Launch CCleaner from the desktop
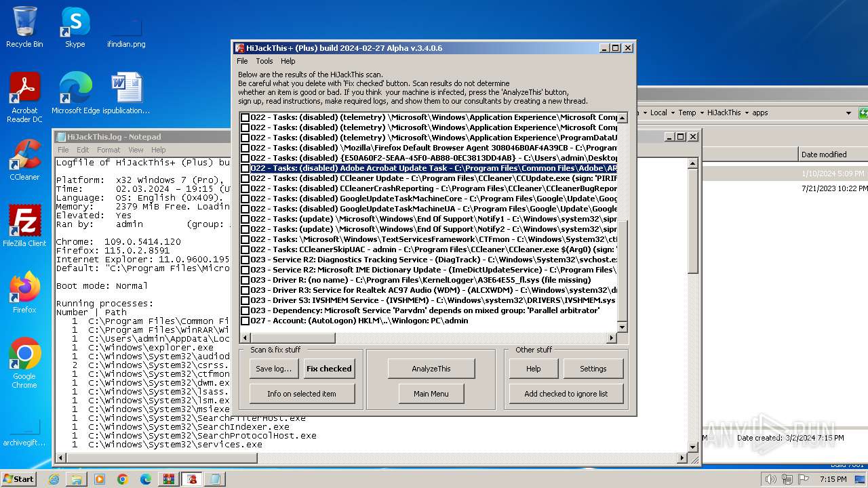Screen dimensions: 868x488 point(24,160)
